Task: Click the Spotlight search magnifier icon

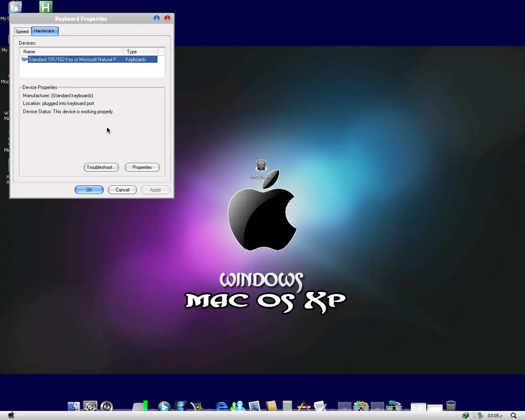Action: [x=514, y=415]
